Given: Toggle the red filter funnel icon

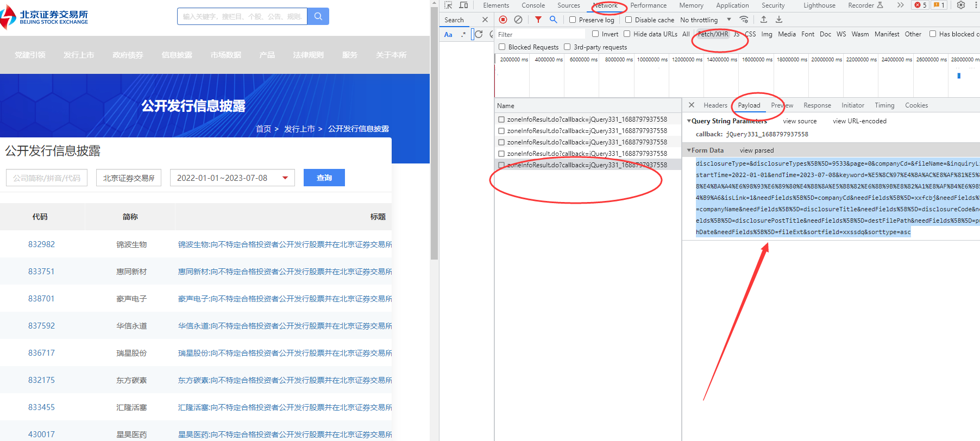Looking at the screenshot, I should tap(538, 20).
